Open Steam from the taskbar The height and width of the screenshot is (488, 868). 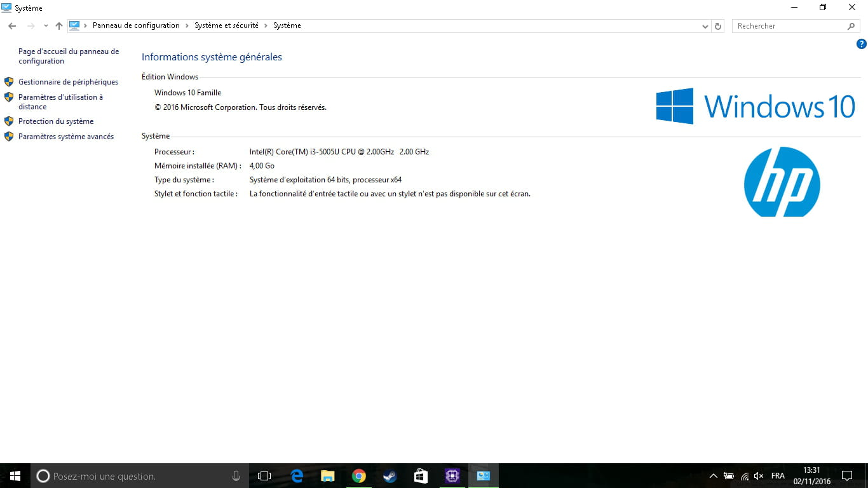[x=390, y=476]
